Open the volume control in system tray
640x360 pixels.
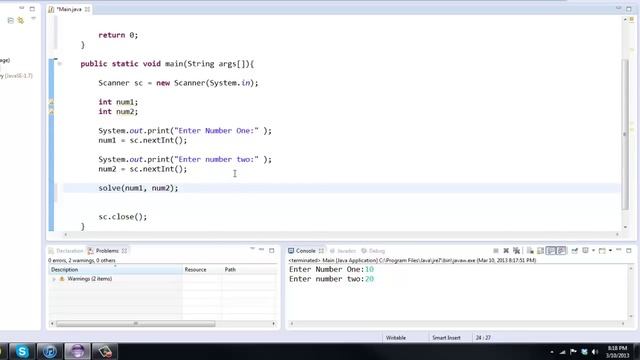click(x=595, y=352)
